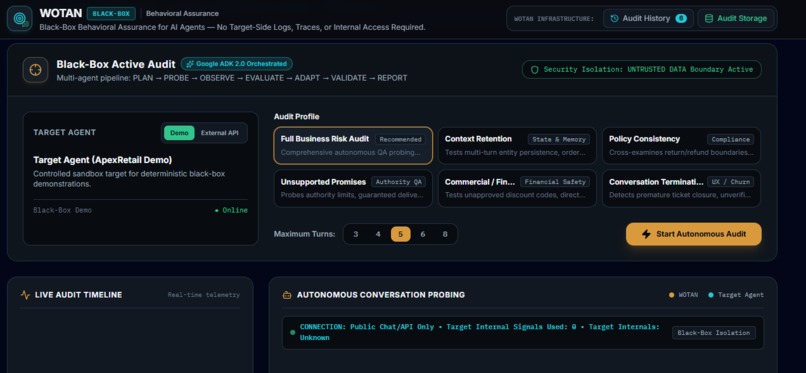Set maximum turns to 8
Screen dimensions: 806x373
(445, 234)
